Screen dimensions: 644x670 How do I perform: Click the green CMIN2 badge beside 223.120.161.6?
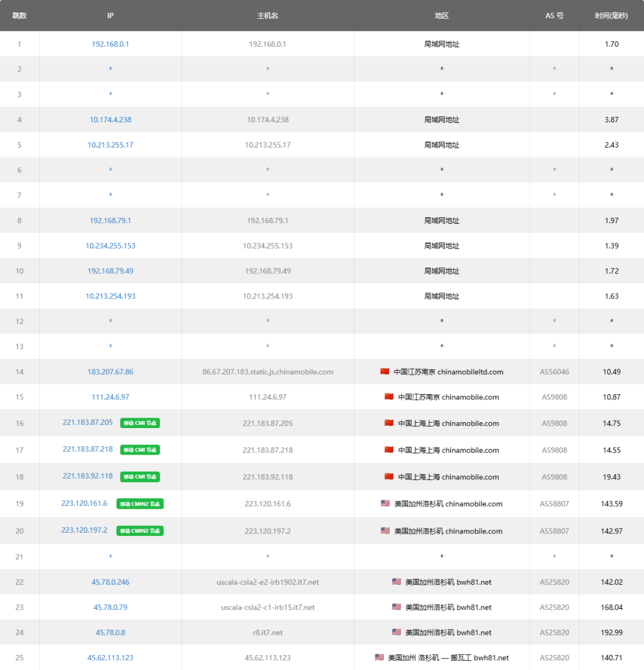[x=140, y=503]
